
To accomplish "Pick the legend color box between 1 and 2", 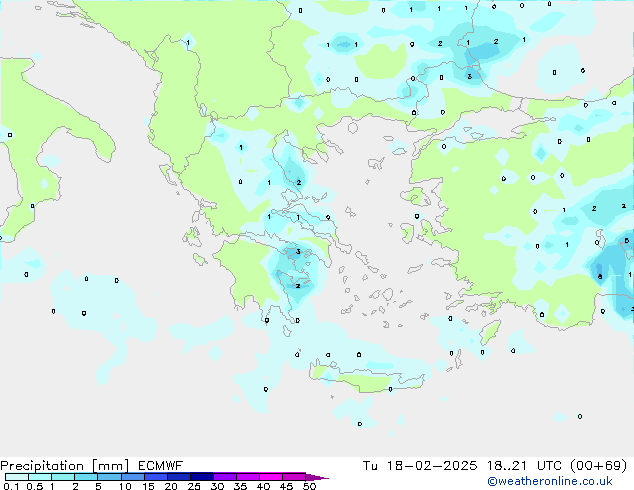I will tap(63, 477).
